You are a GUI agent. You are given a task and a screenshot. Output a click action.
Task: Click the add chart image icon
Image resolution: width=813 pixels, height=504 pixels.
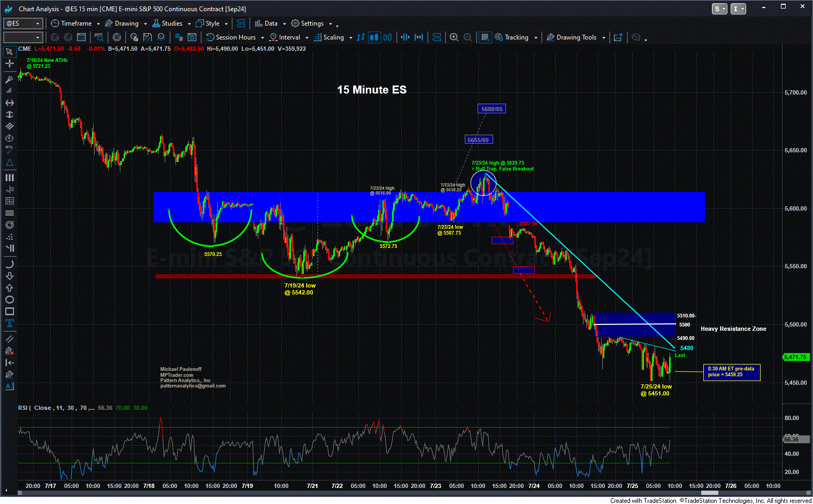(x=618, y=37)
